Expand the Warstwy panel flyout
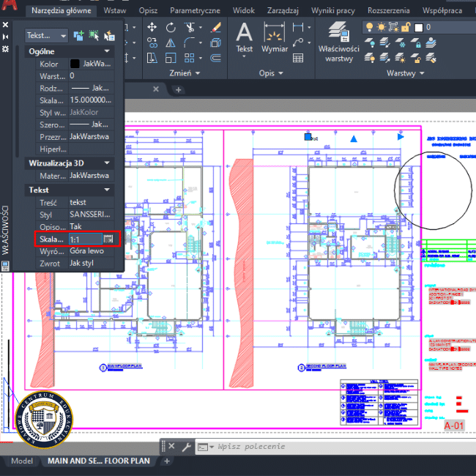 405,73
